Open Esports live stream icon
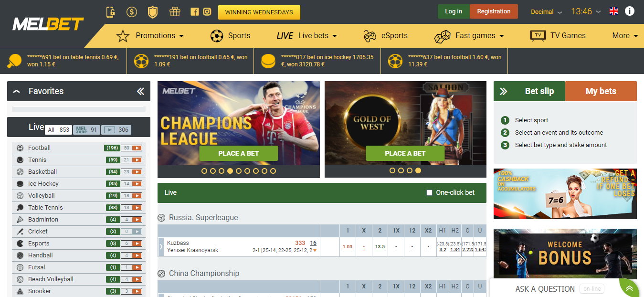The image size is (644, 297). pyautogui.click(x=137, y=244)
